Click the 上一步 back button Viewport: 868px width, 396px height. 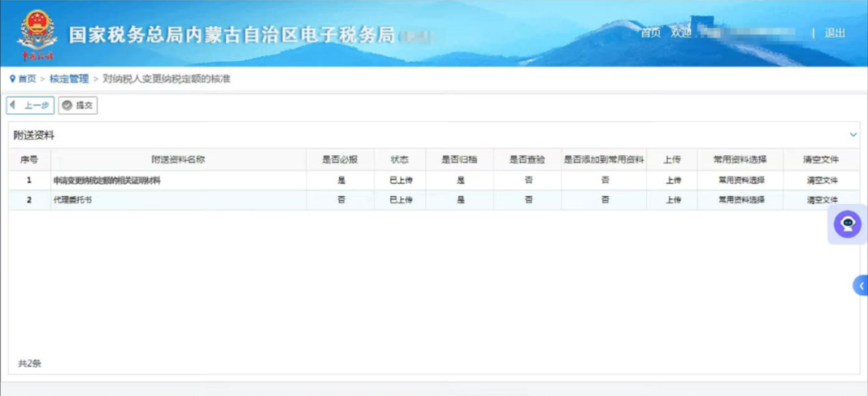tap(31, 105)
